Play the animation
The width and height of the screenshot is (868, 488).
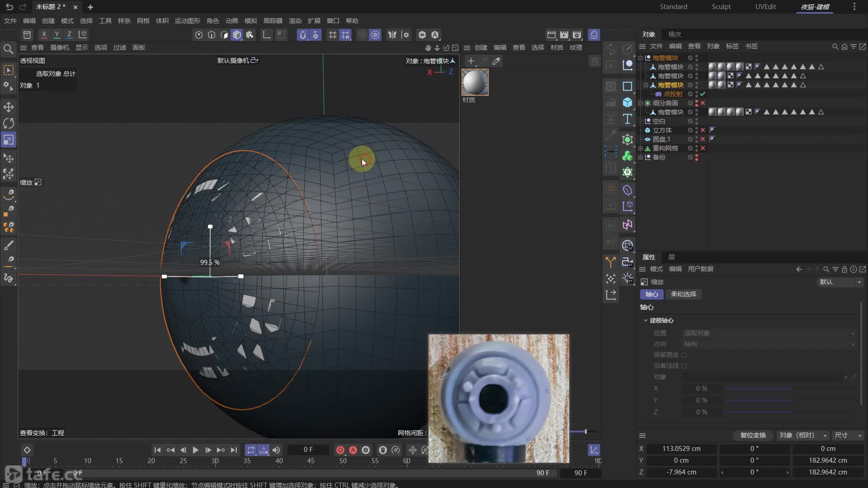point(195,450)
